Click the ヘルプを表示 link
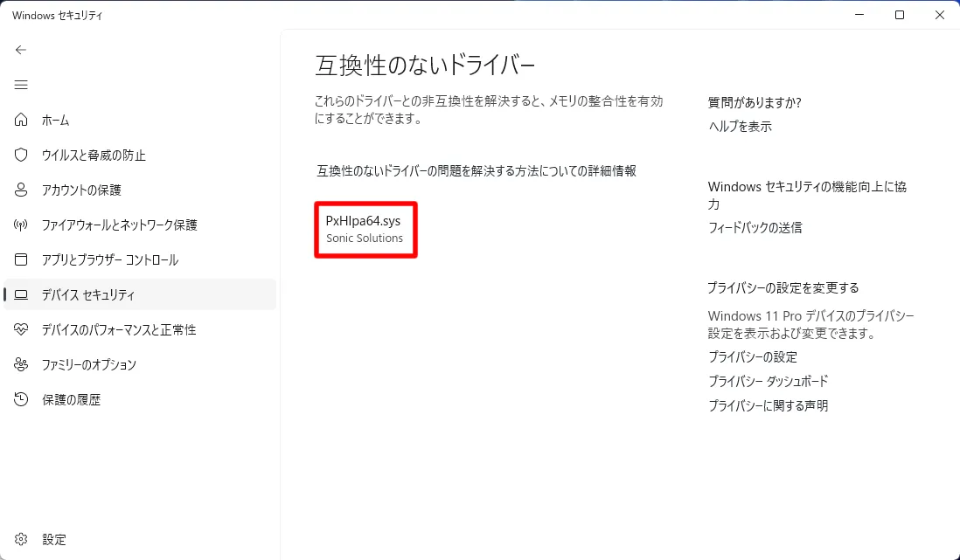 pos(740,127)
